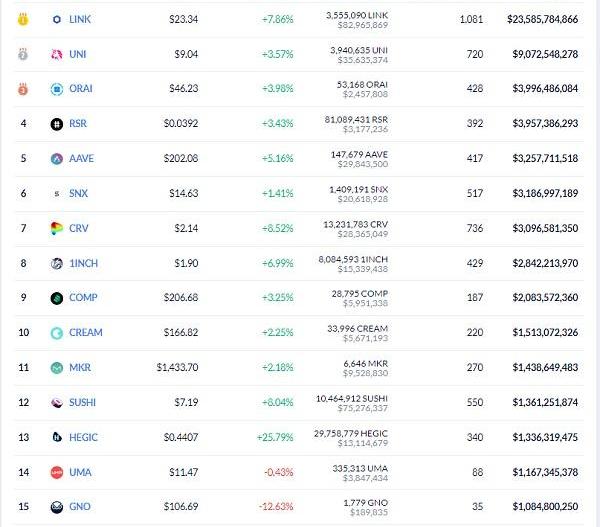Click the 1INCH logo icon
The height and width of the screenshot is (527, 600).
pos(57,263)
